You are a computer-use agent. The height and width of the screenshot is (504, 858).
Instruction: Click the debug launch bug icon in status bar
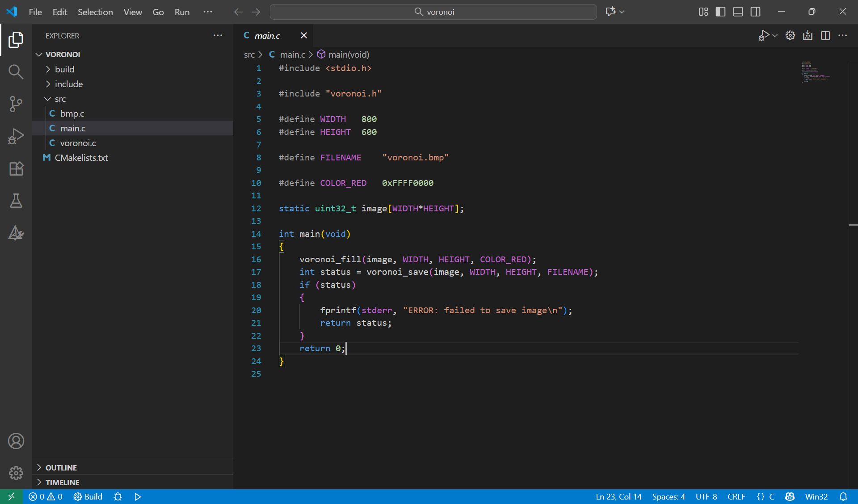click(x=118, y=496)
